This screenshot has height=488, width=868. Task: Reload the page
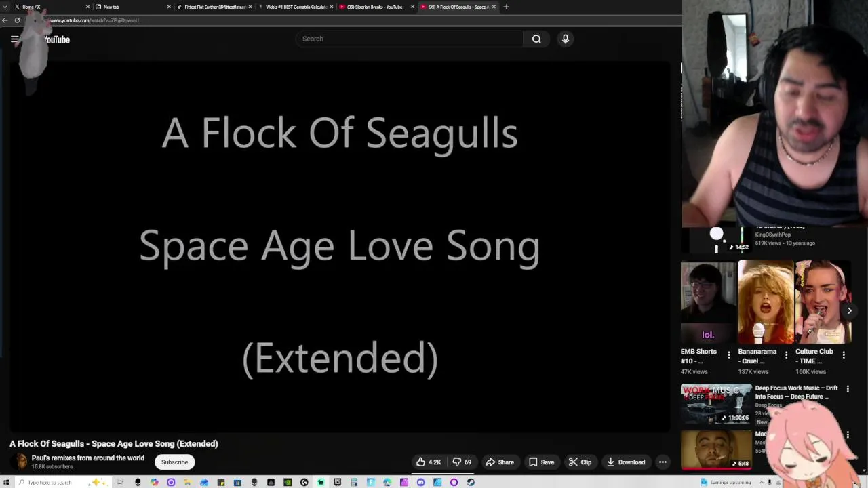pyautogui.click(x=17, y=20)
